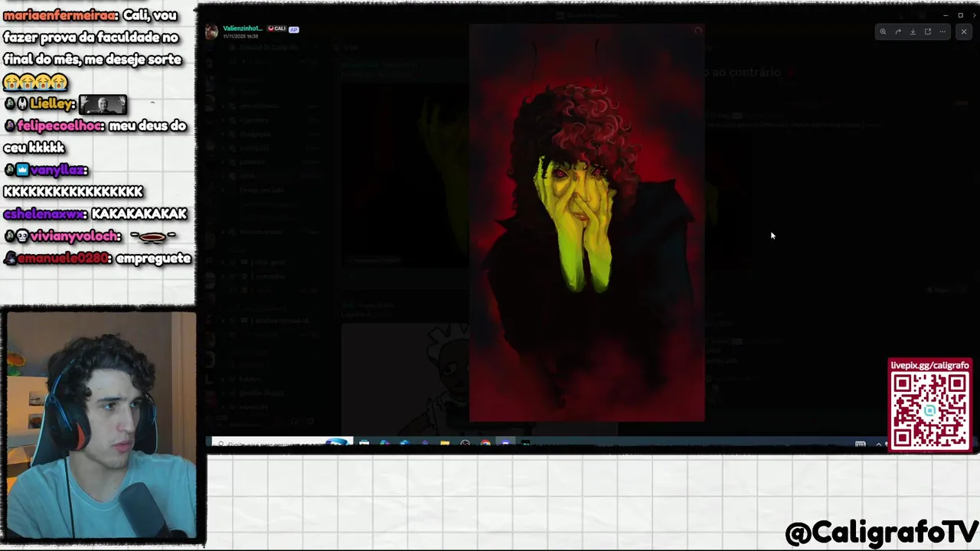Click the livepix.gg/caligrafo text label
Image resolution: width=980 pixels, height=551 pixels.
(x=929, y=365)
